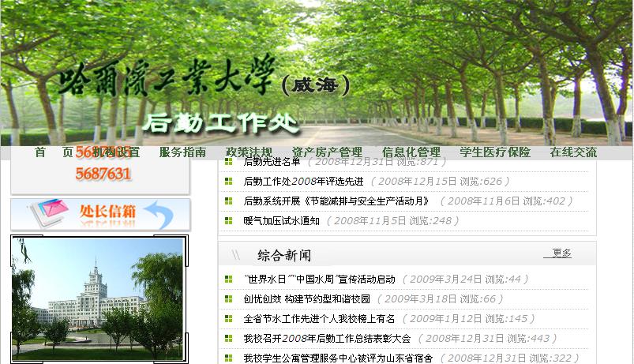Click green bullet icon beside 世界水日 item
This screenshot has height=364, width=634.
pyautogui.click(x=228, y=279)
